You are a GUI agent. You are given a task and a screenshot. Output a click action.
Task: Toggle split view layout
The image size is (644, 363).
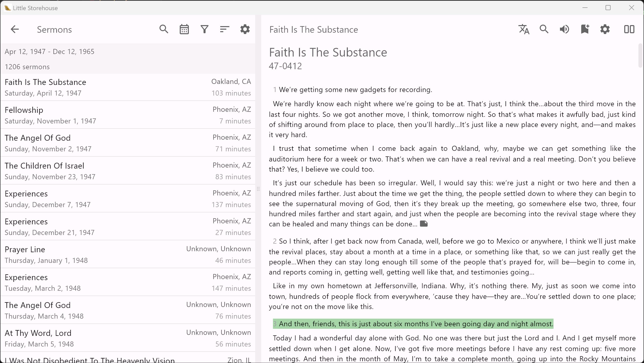629,29
